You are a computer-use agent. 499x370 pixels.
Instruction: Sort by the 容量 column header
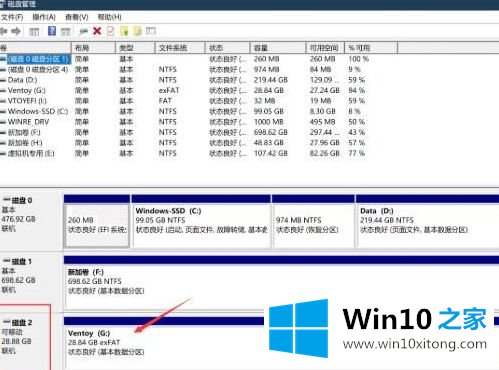(x=278, y=48)
